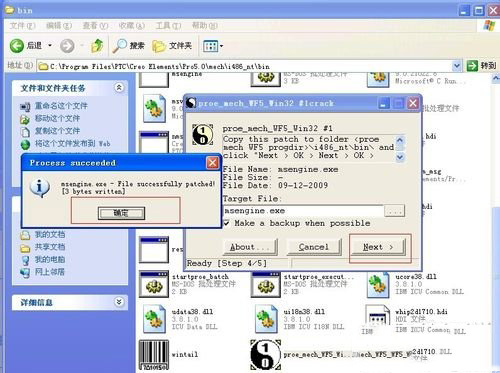
Task: Go up one folder level icon
Action: [97, 46]
